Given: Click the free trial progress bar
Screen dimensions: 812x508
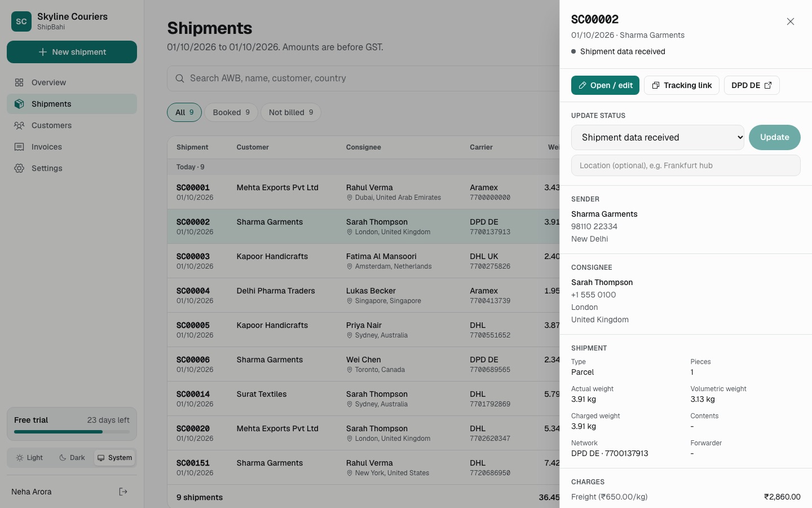Looking at the screenshot, I should pos(72,432).
